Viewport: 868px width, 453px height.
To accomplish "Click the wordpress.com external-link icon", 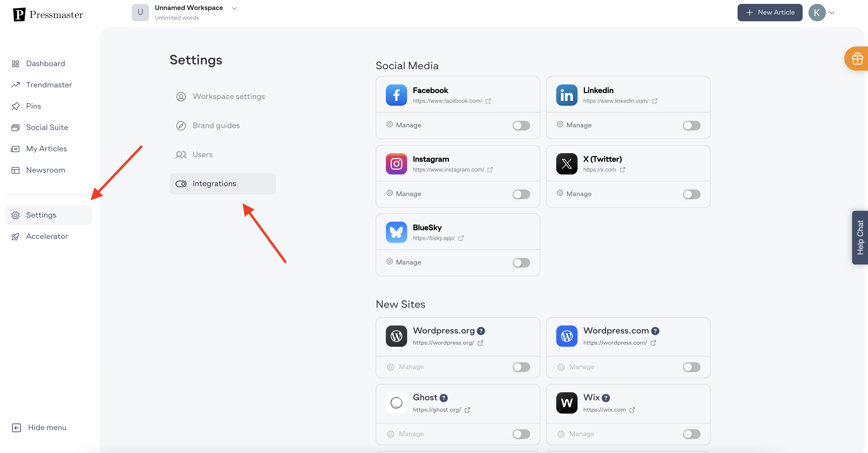I will [x=653, y=343].
